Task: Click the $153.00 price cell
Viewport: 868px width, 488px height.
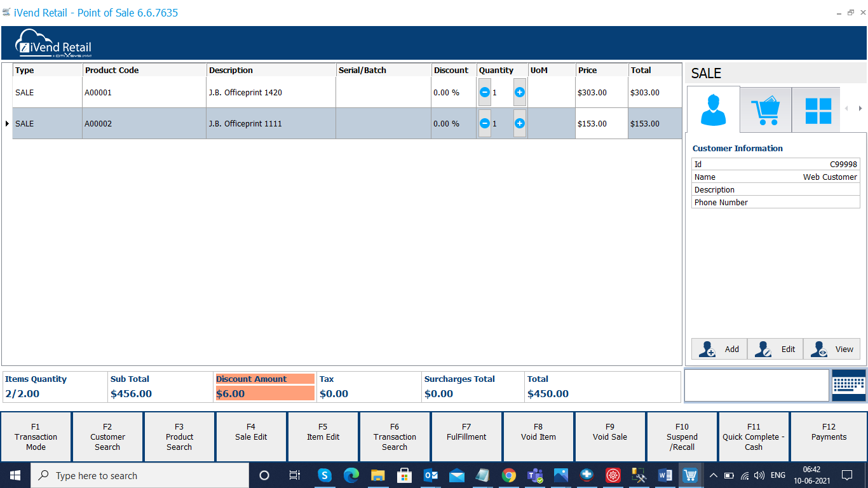Action: click(x=602, y=123)
